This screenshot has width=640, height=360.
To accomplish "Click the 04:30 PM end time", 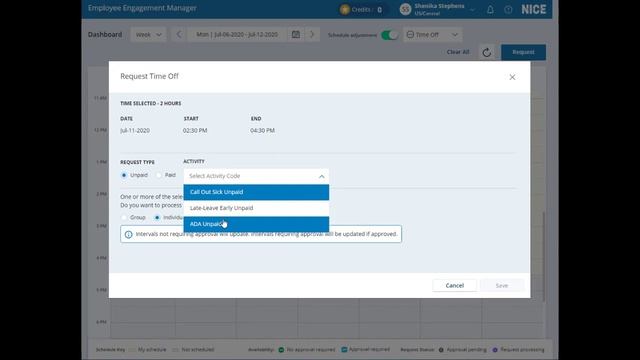I will [x=262, y=131].
